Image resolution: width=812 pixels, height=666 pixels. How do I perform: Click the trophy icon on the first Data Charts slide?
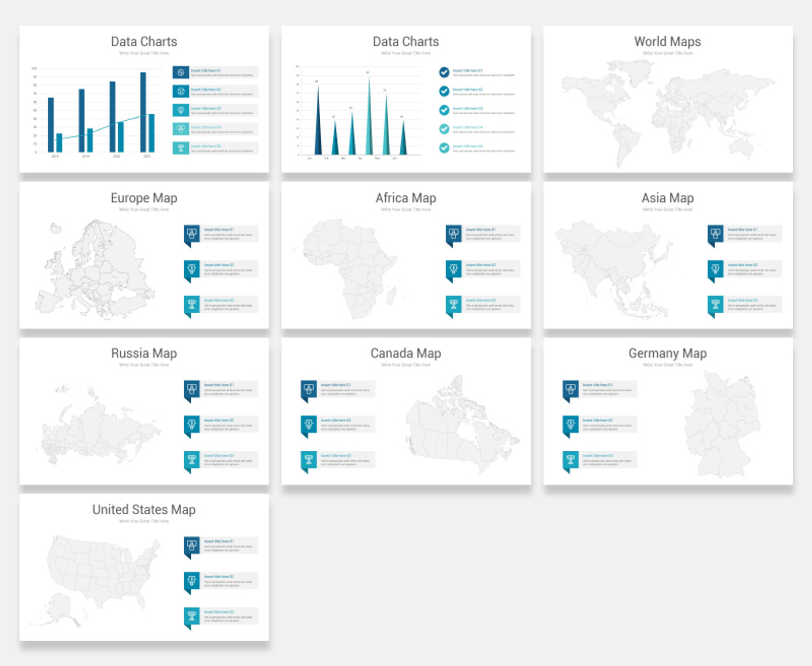tap(180, 147)
